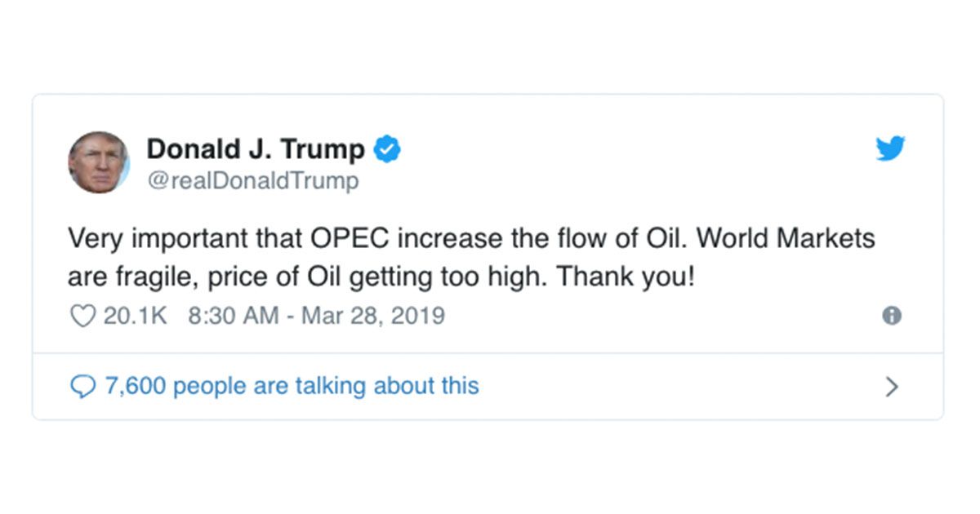Click the blue speech bubble reply icon

[83, 386]
